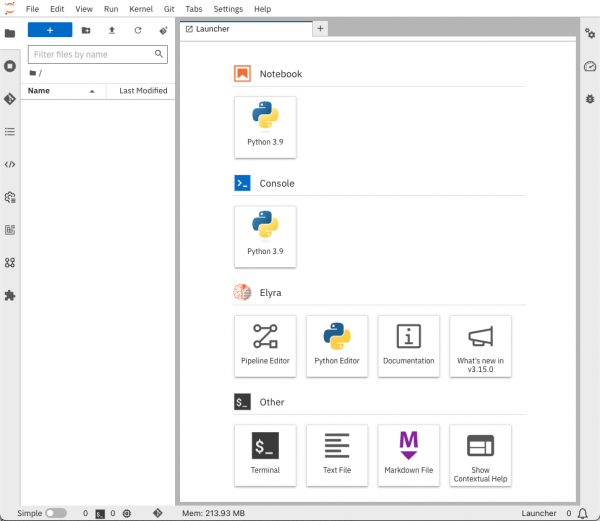Refresh the file list
This screenshot has width=600, height=521.
pyautogui.click(x=138, y=30)
